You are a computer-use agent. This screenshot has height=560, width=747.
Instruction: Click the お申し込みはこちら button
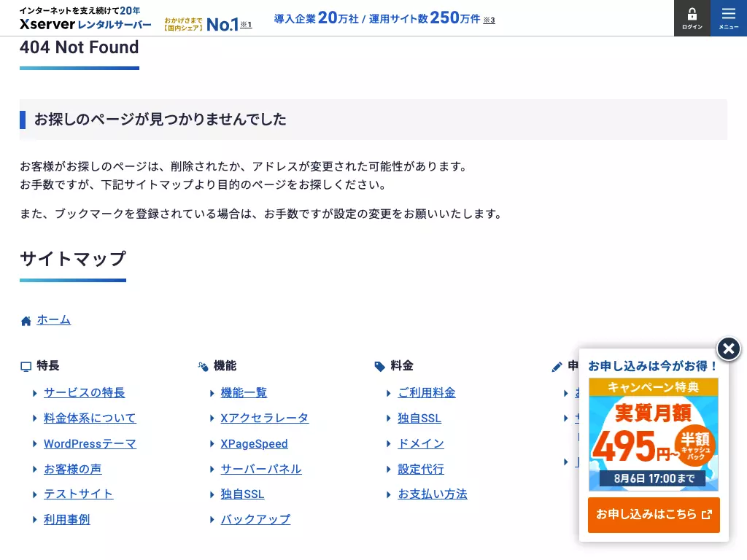pos(654,515)
